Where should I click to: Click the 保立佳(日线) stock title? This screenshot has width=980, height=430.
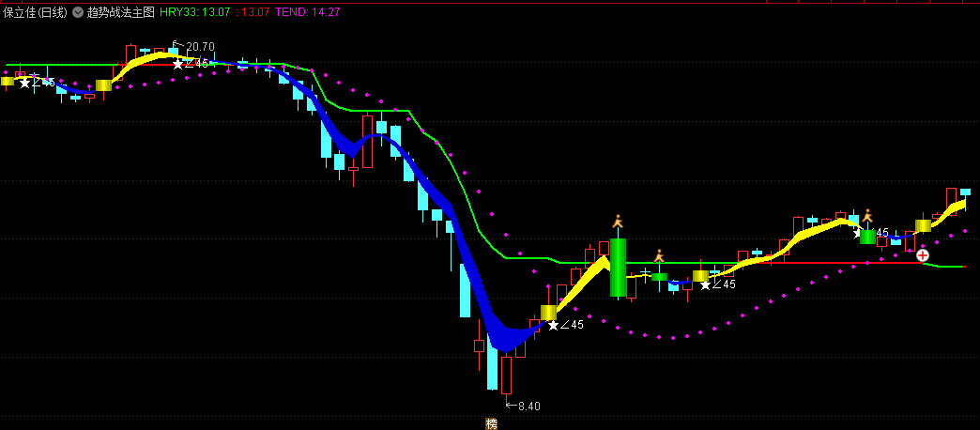[x=35, y=12]
